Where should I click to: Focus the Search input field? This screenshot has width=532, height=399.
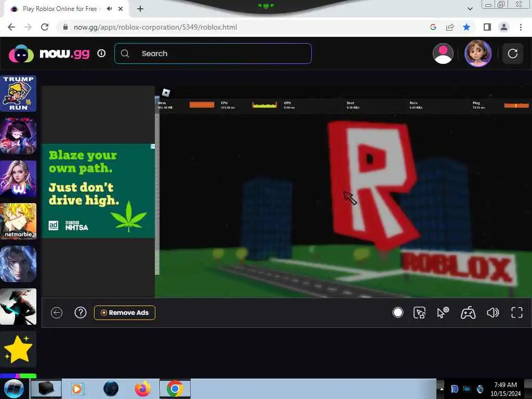(x=212, y=54)
